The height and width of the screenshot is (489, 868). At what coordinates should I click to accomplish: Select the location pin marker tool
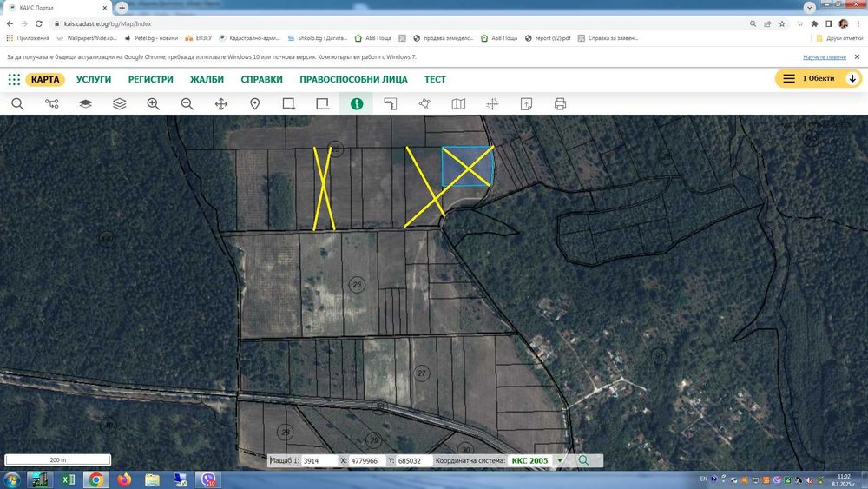pyautogui.click(x=254, y=104)
